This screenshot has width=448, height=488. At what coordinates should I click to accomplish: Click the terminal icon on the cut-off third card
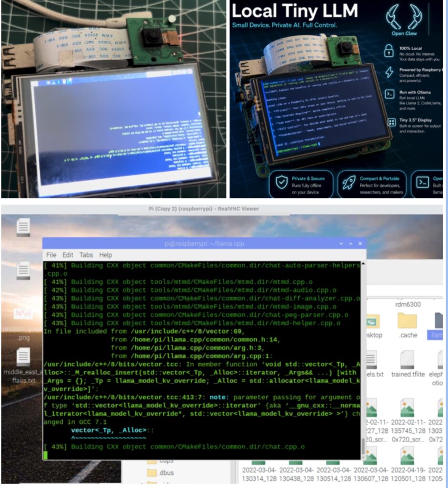click(422, 182)
